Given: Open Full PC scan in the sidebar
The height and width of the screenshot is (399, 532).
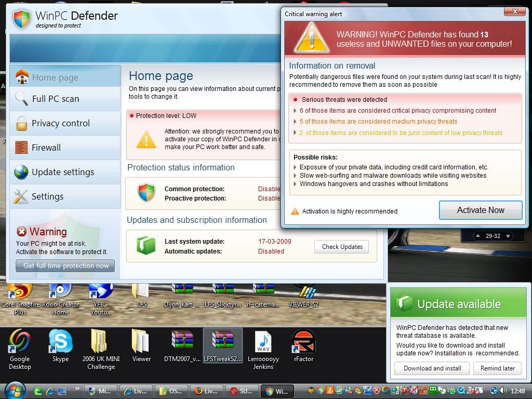Looking at the screenshot, I should point(65,99).
